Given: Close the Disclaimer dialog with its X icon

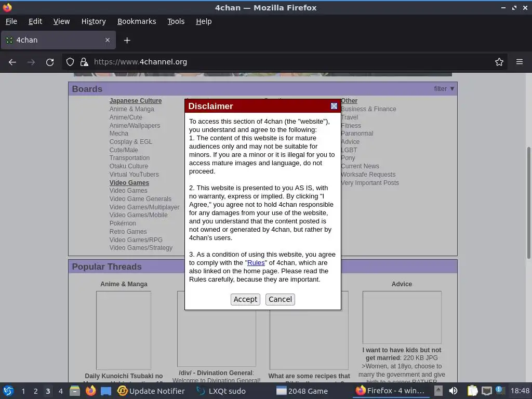Looking at the screenshot, I should (x=334, y=106).
